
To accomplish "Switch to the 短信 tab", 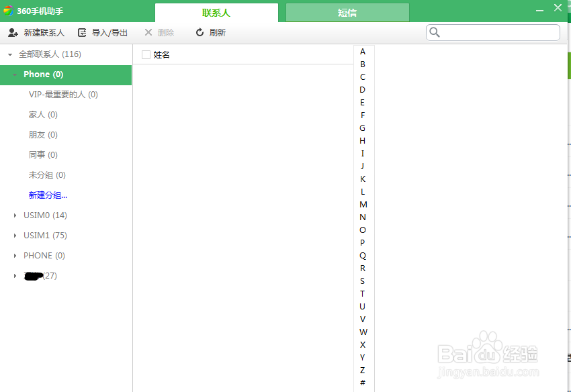I will pyautogui.click(x=347, y=13).
